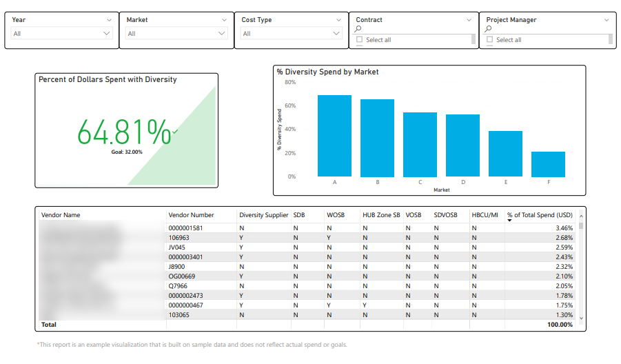This screenshot has width=621, height=364.
Task: Click the sort arrow under % of Total Spend
Action: coord(509,221)
